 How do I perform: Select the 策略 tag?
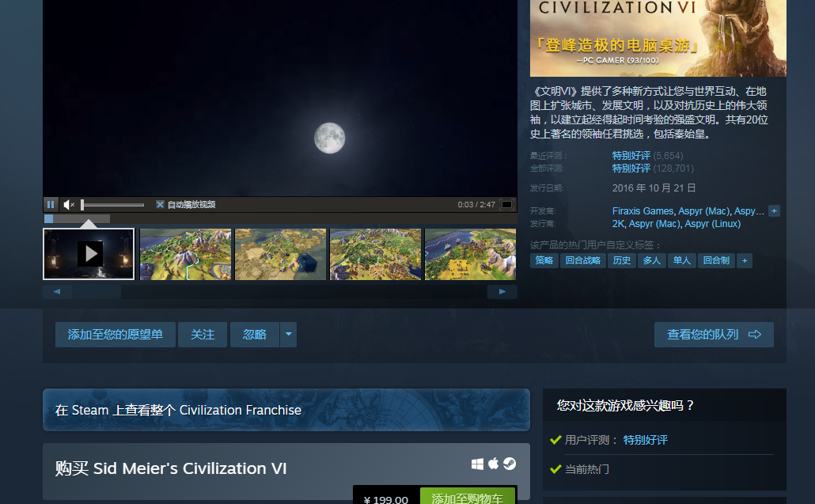pos(544,260)
